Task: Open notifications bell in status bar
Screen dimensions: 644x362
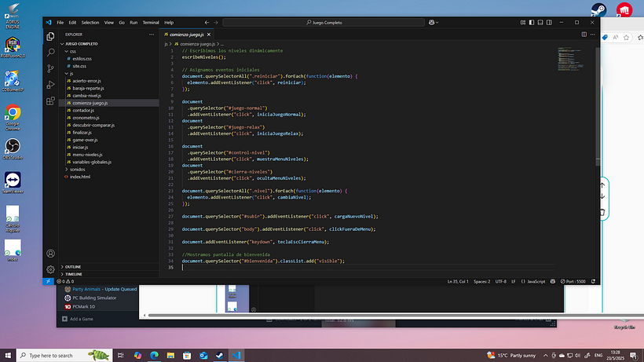Action: (593, 282)
